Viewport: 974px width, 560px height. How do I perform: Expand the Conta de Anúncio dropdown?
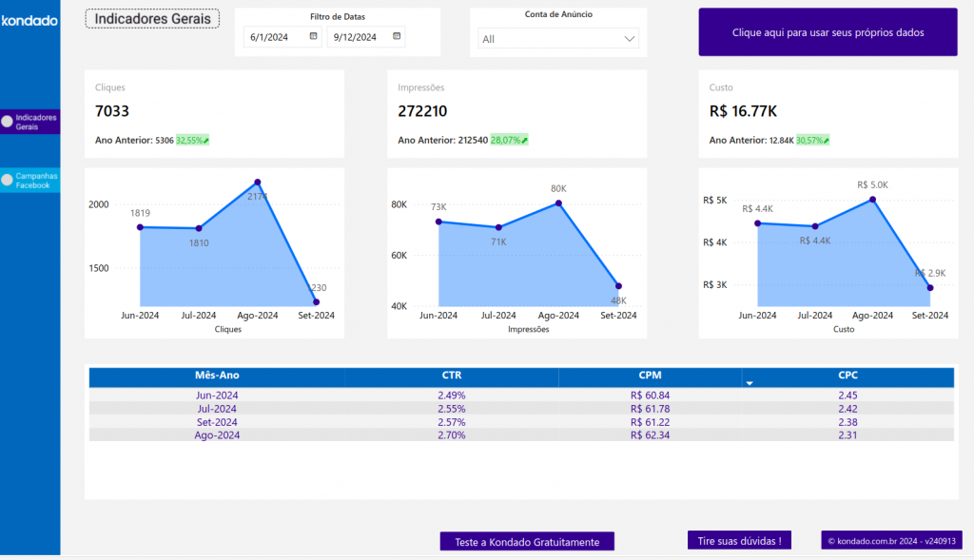557,39
